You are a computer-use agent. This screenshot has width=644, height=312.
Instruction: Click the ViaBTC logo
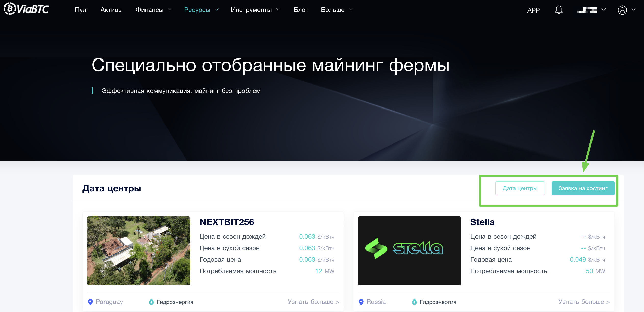click(26, 9)
